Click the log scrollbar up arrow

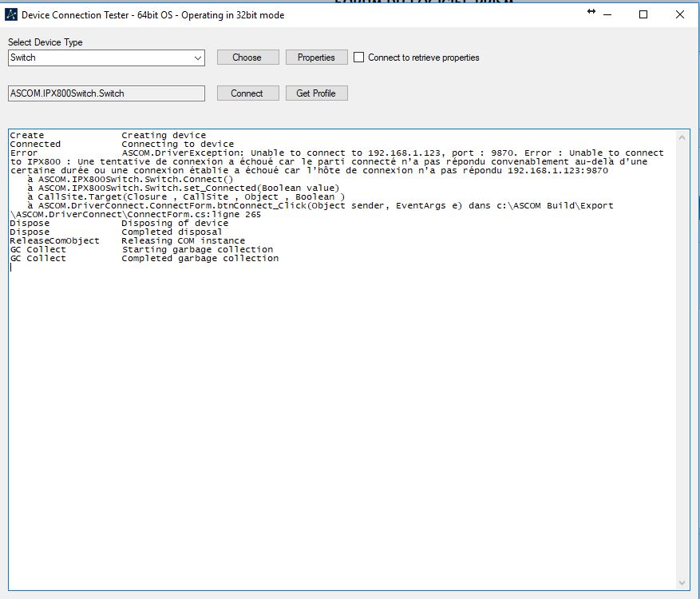coord(682,137)
